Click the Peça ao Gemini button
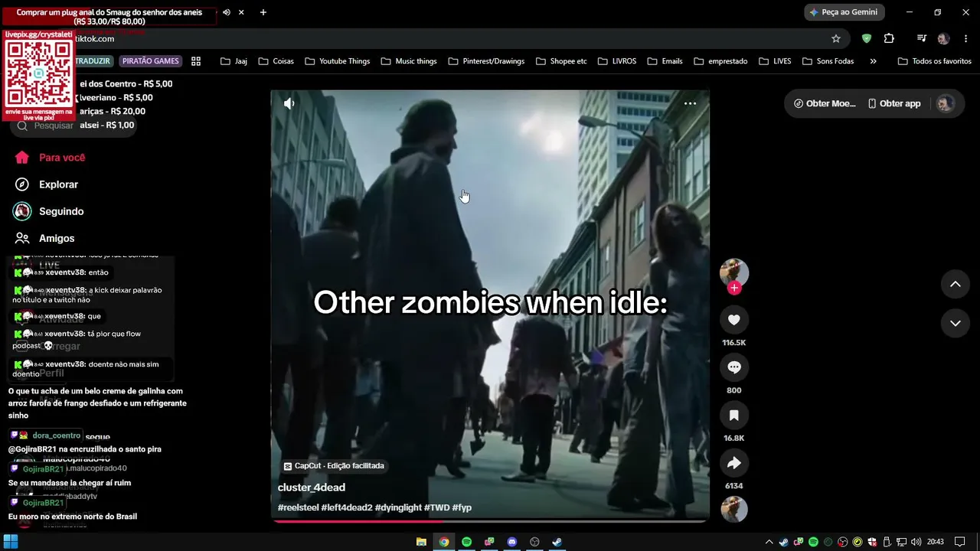This screenshot has height=551, width=980. click(844, 12)
